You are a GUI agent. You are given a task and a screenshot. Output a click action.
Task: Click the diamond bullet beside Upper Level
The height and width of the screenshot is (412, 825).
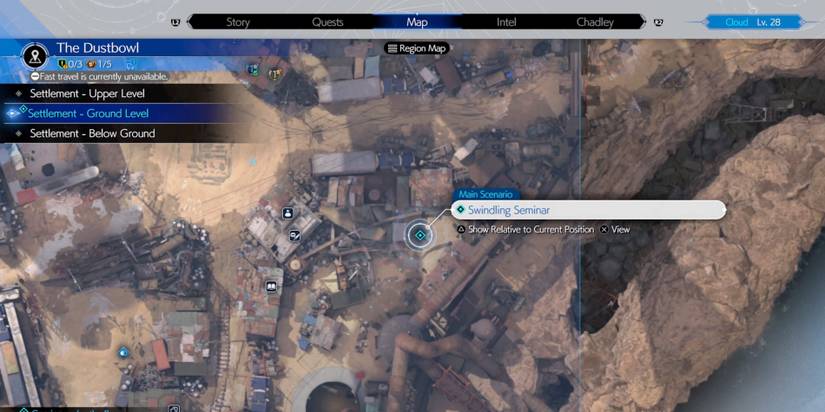[19, 94]
